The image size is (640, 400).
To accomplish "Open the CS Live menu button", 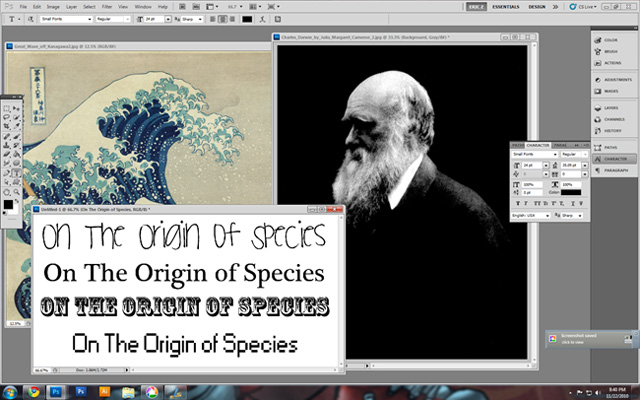I will (x=583, y=7).
